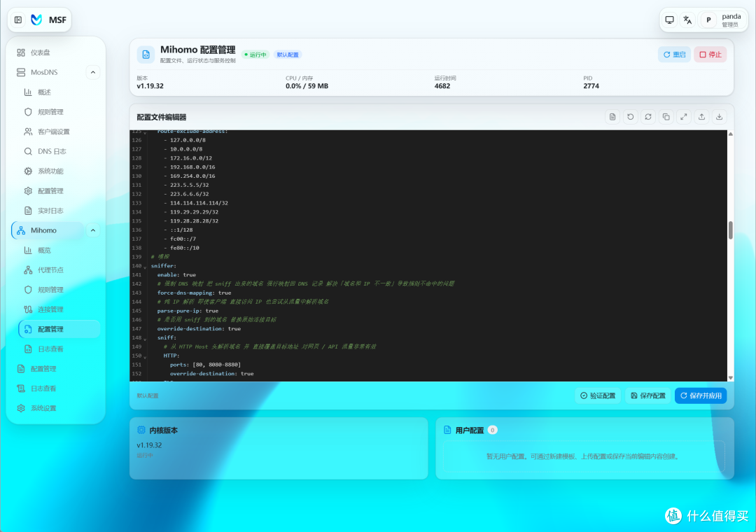Click the red 停止 stop button
Image resolution: width=756 pixels, height=532 pixels.
(710, 55)
